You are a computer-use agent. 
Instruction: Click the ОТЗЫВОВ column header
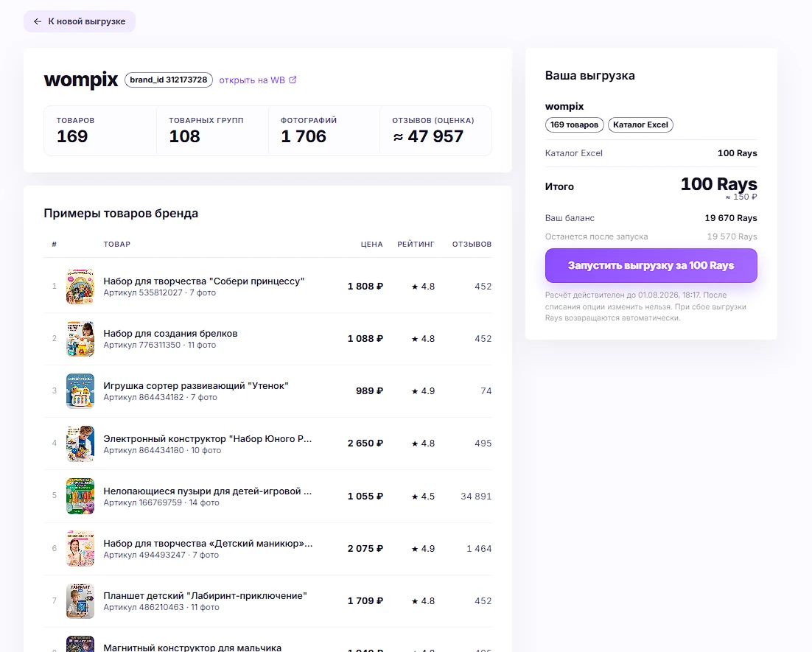[472, 244]
